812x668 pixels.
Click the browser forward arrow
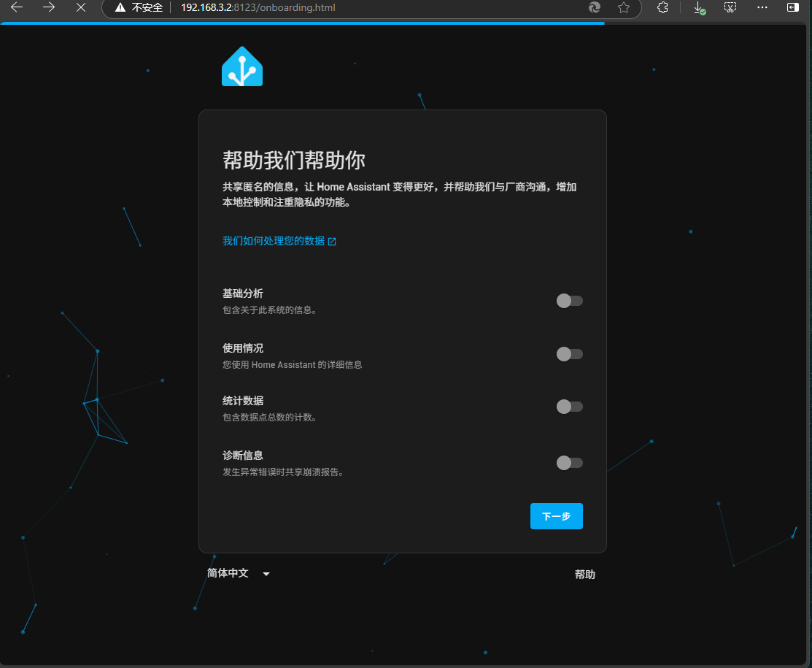pyautogui.click(x=49, y=7)
